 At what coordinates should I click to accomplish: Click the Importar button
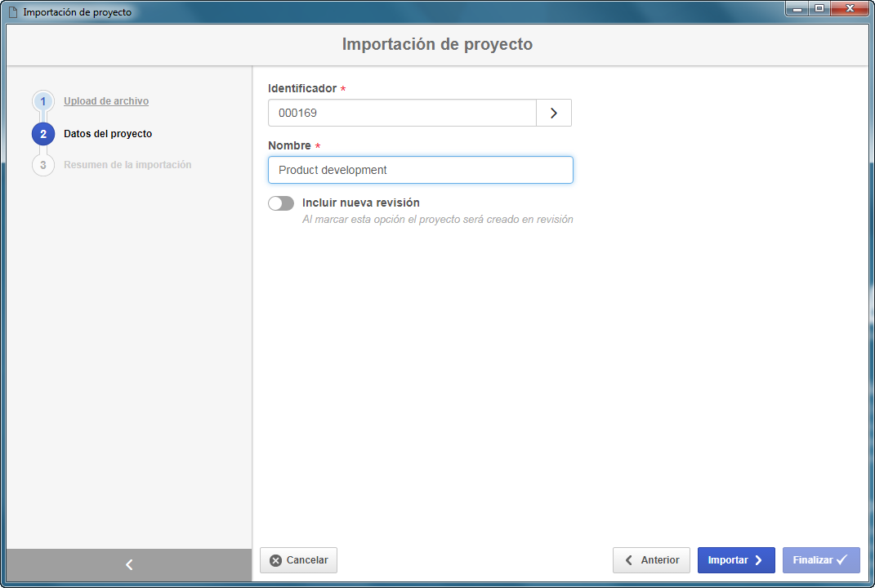(x=736, y=560)
